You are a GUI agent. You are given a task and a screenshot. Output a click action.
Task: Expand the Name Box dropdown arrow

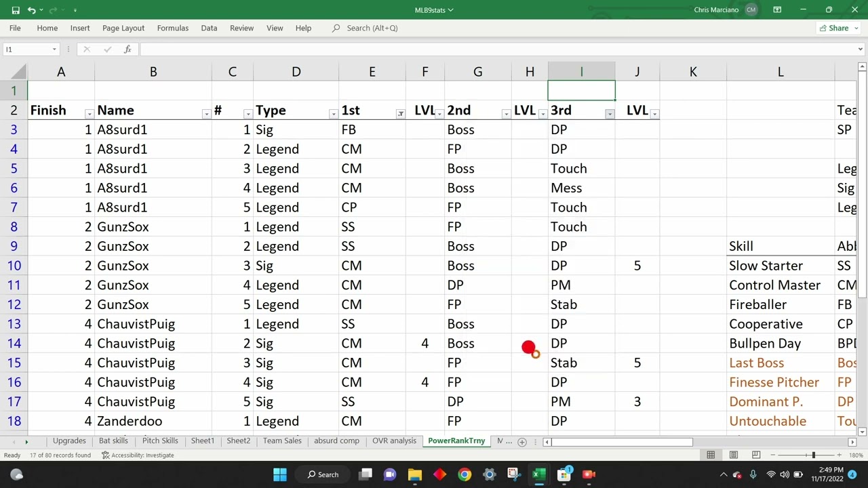tap(54, 49)
